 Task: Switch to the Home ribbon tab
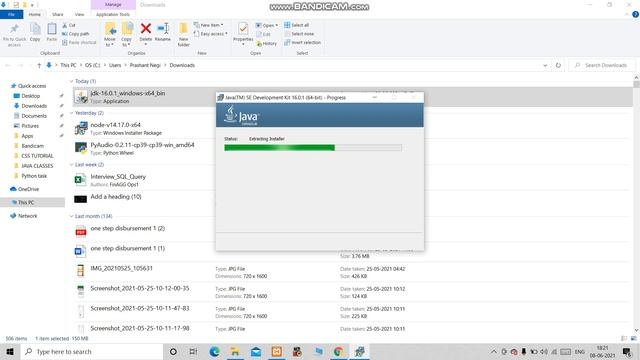point(35,14)
